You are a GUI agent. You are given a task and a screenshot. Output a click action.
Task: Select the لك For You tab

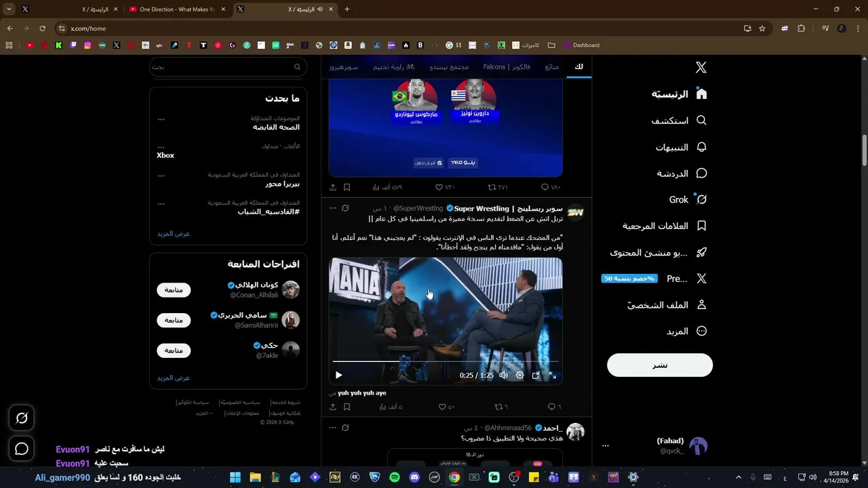[578, 67]
